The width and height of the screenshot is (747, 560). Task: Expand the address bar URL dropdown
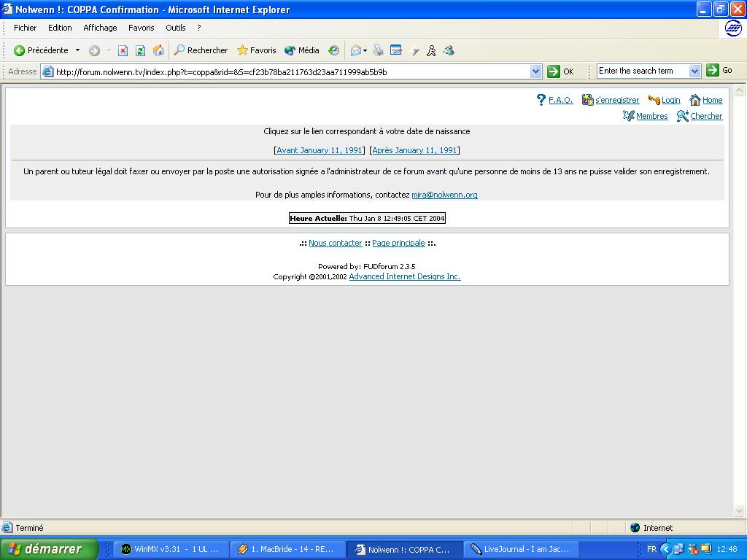click(535, 71)
